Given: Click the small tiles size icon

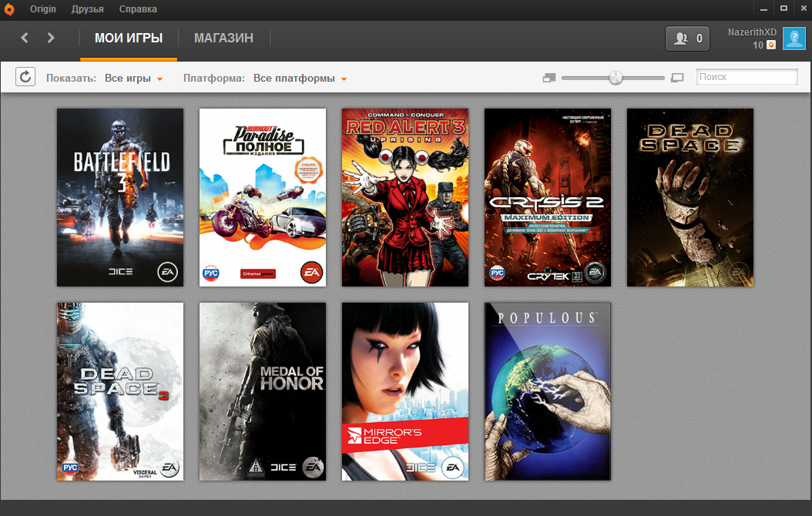Looking at the screenshot, I should point(549,78).
